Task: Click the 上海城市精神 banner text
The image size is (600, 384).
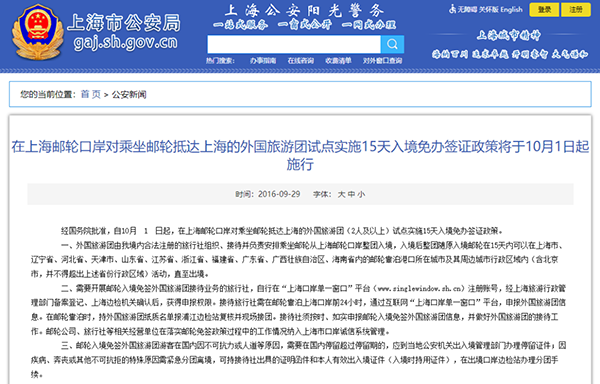Action: tap(509, 36)
